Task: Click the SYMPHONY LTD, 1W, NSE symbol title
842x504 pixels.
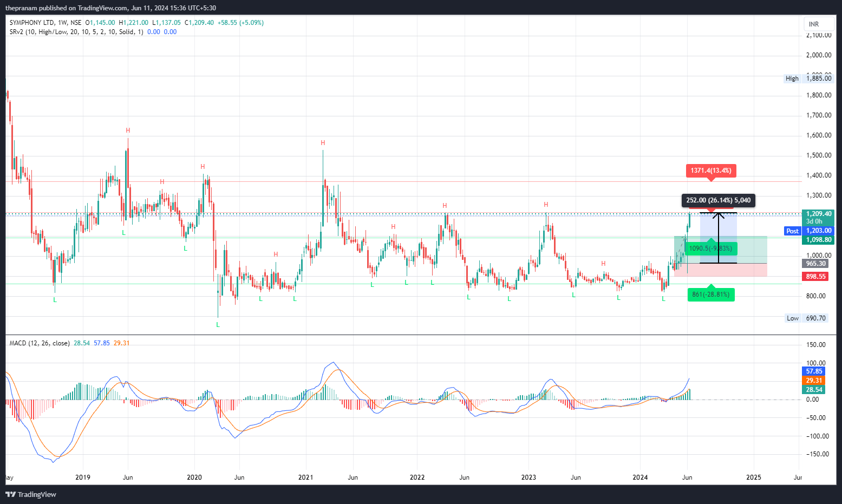Action: (45, 23)
